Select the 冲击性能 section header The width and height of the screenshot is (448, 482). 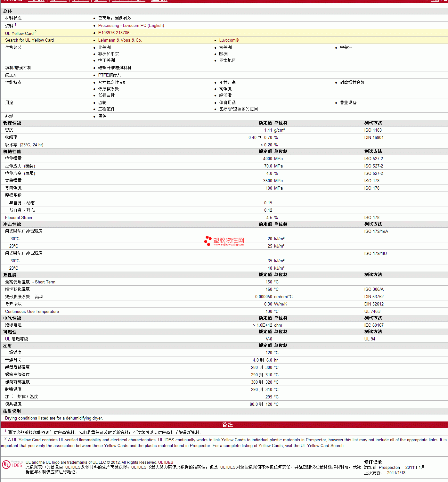12,225
